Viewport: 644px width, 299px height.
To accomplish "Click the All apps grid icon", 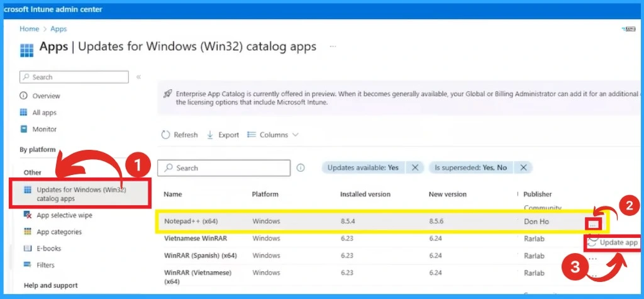I will click(x=23, y=113).
